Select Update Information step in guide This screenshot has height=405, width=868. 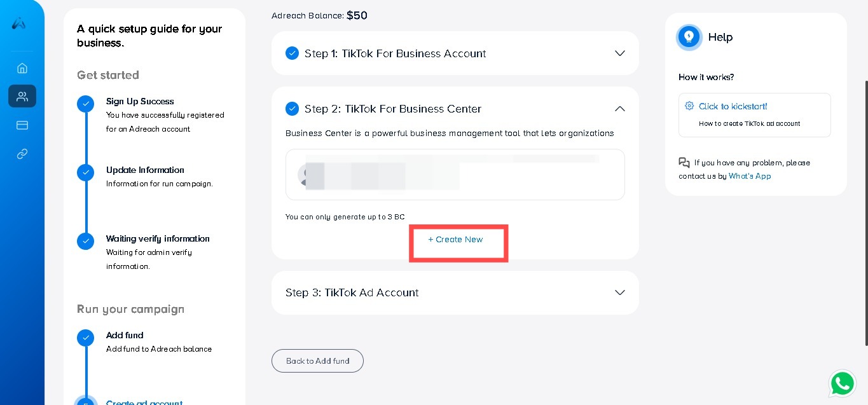[145, 170]
